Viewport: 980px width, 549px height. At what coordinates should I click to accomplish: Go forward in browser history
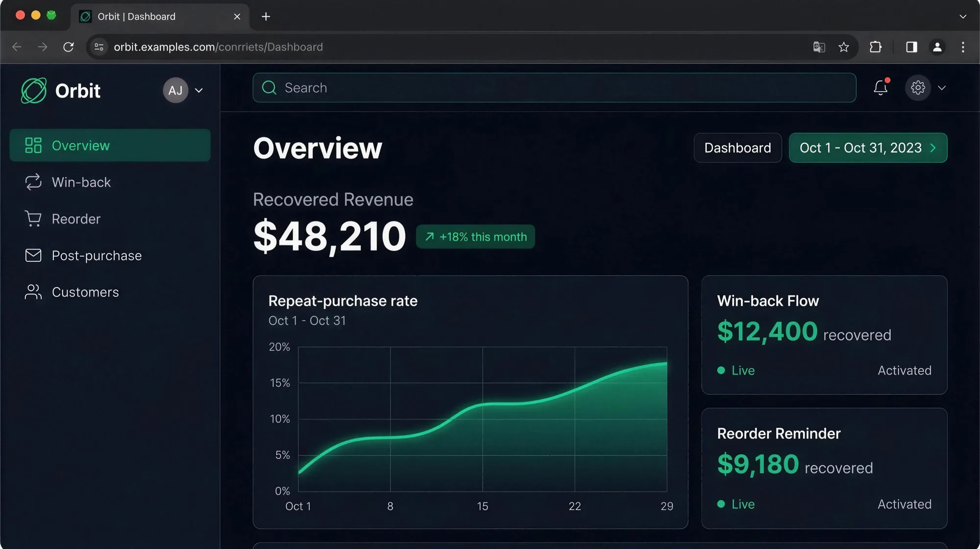pos(43,47)
